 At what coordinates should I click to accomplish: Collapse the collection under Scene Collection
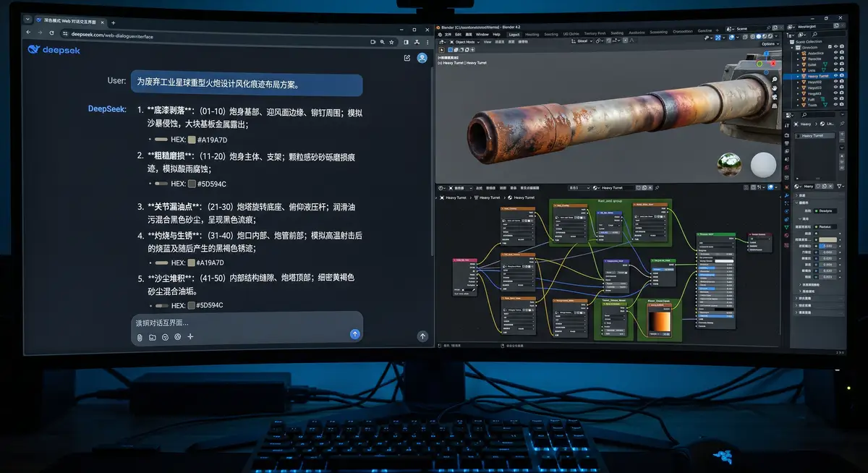(792, 47)
